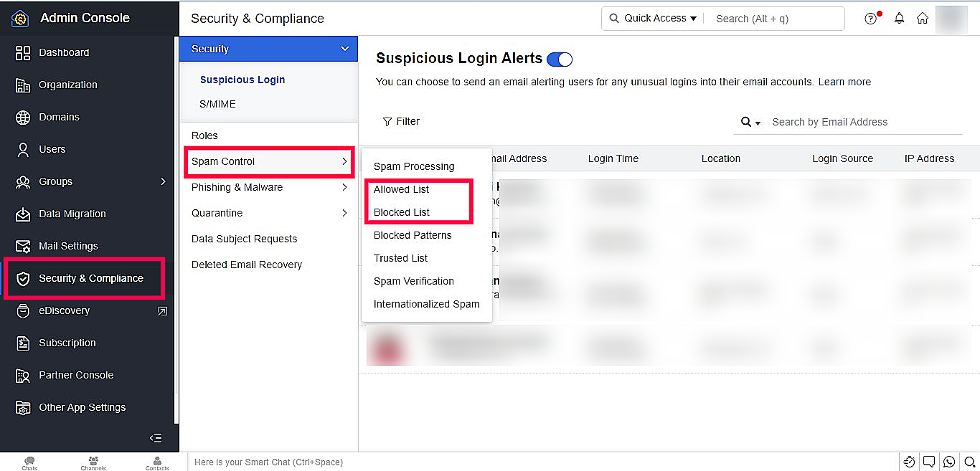Screen dimensions: 980x471
Task: Expand Spam Control submenu chevron
Action: tap(344, 161)
